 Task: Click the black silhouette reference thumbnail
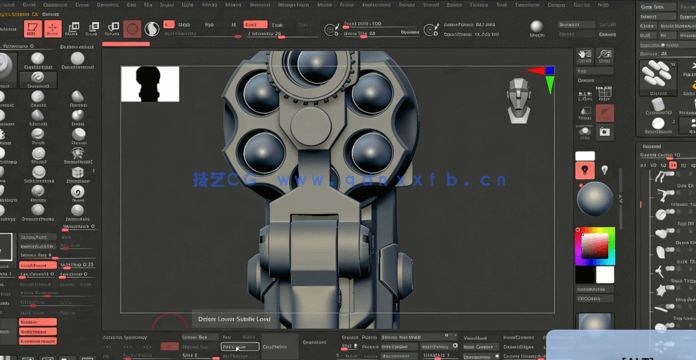pos(150,84)
